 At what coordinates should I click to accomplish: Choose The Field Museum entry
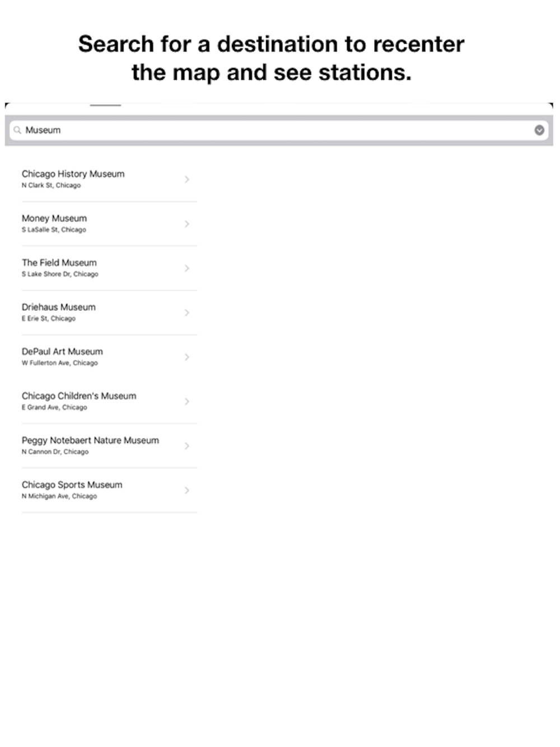point(109,268)
